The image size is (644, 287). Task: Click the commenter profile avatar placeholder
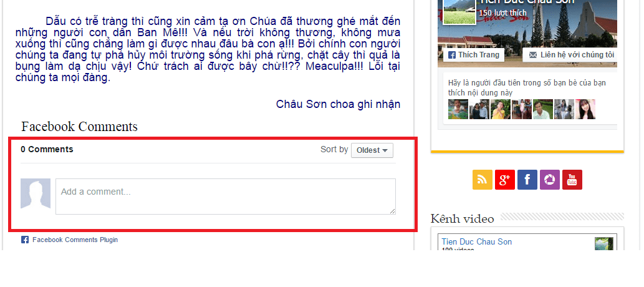coord(36,193)
